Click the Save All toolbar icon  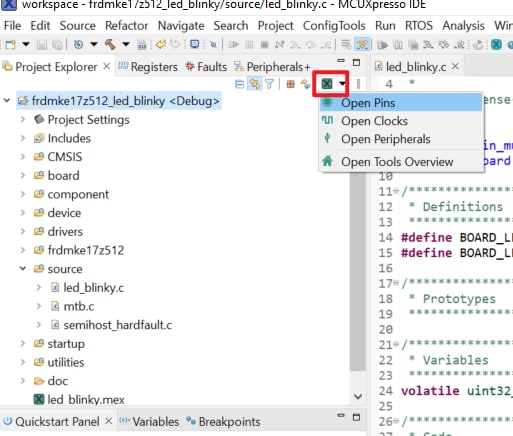(x=57, y=44)
